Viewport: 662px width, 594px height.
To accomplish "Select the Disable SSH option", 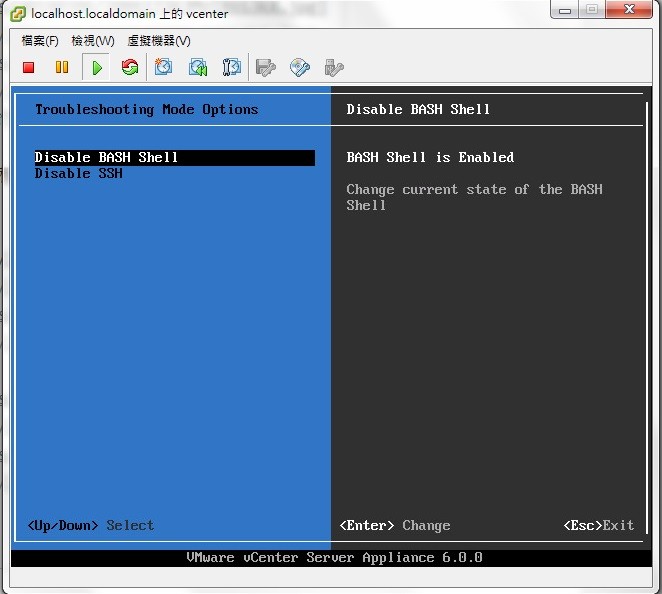I will click(x=79, y=174).
